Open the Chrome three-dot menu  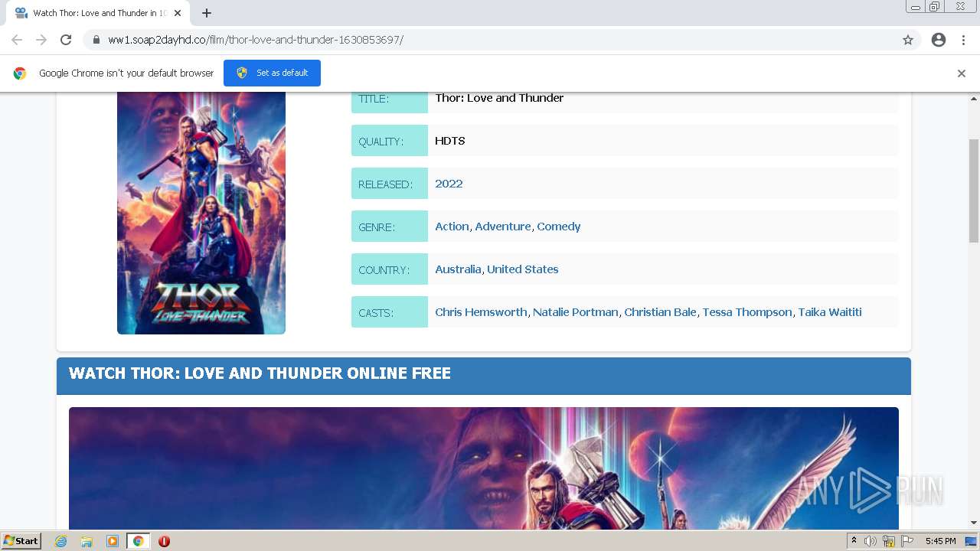coord(963,40)
